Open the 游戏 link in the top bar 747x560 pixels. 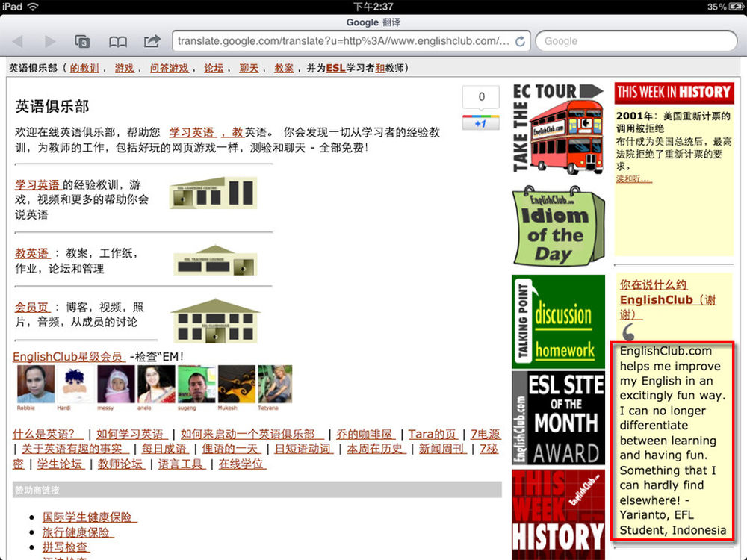click(x=124, y=69)
